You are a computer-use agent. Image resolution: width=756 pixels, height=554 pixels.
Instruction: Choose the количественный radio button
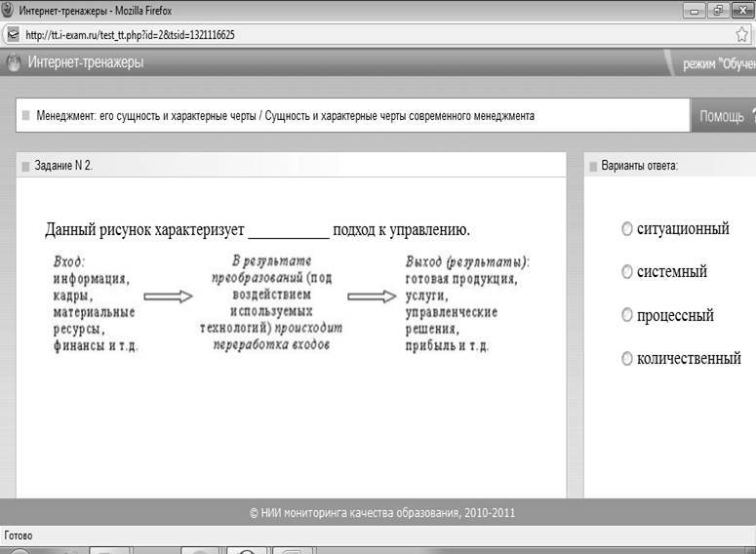[627, 359]
